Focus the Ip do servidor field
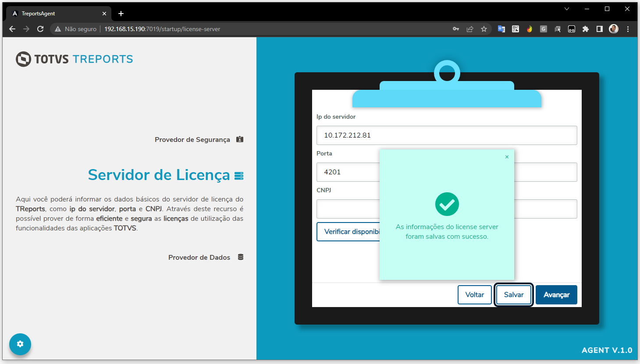This screenshot has width=640, height=364. 447,135
